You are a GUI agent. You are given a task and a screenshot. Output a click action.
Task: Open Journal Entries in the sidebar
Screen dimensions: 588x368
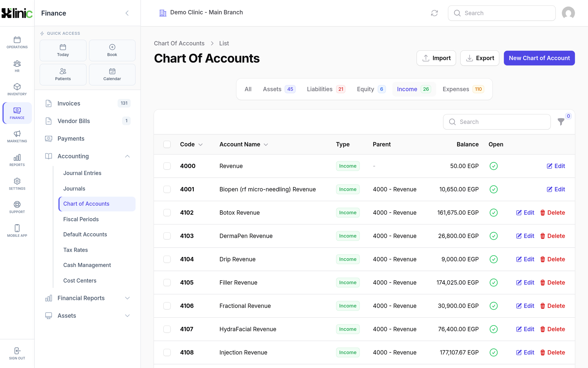[x=82, y=173]
